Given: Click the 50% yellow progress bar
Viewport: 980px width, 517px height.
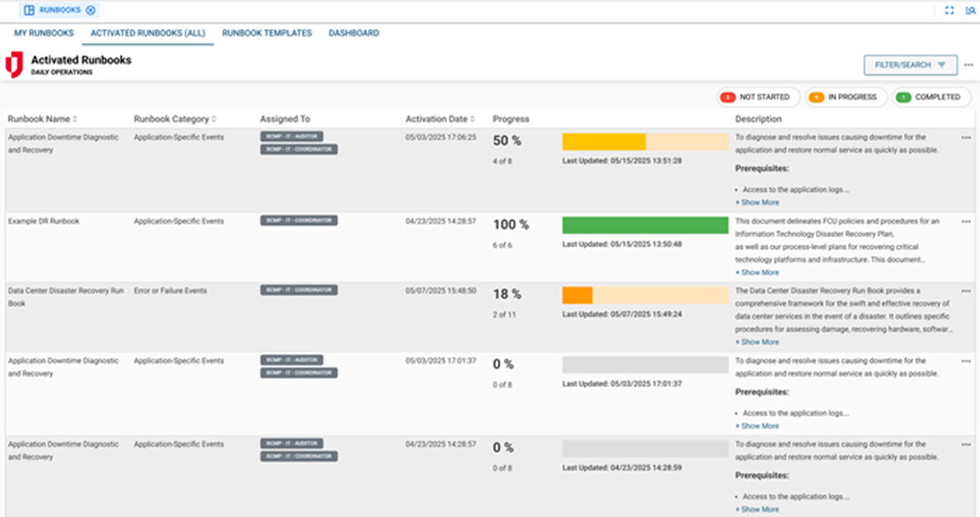Looking at the screenshot, I should click(x=603, y=141).
